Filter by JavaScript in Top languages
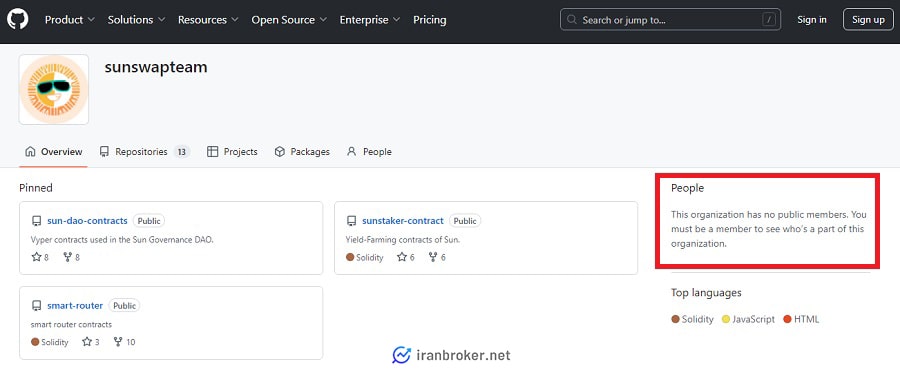The height and width of the screenshot is (370, 900). tap(748, 320)
